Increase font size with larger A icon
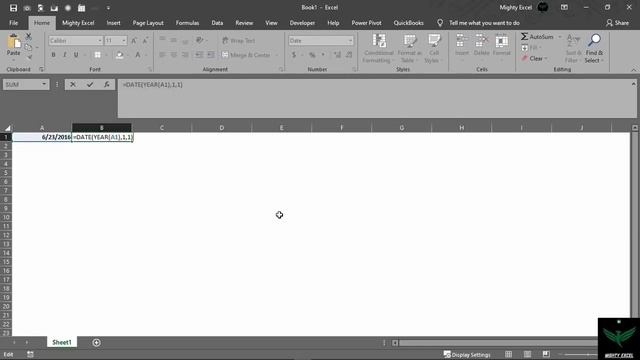The height and width of the screenshot is (360, 640). [134, 40]
